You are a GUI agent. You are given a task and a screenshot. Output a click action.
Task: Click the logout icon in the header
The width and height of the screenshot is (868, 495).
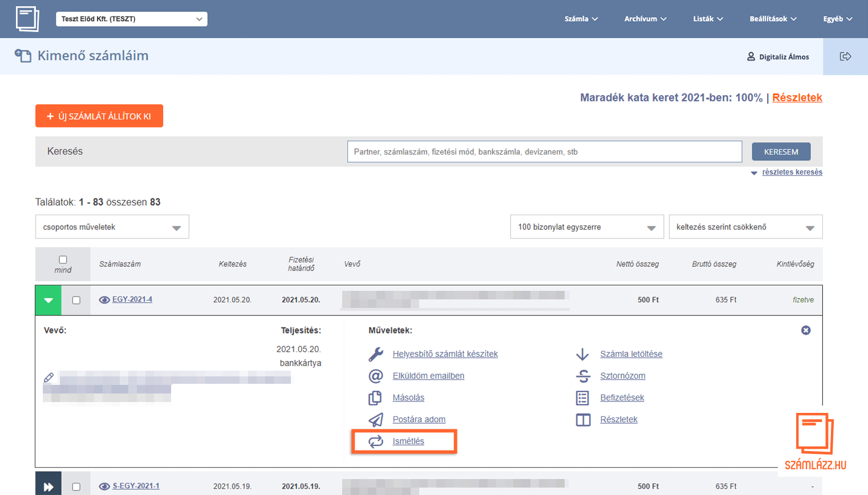click(x=845, y=56)
